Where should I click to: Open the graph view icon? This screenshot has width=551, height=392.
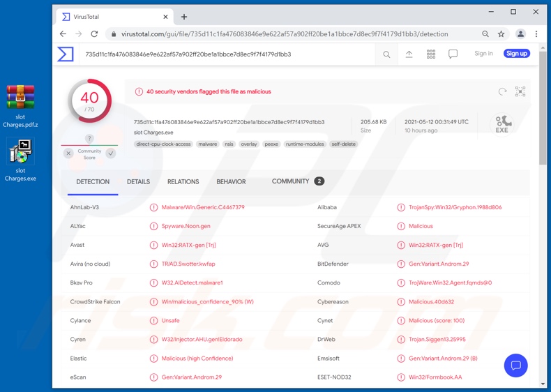click(x=520, y=91)
